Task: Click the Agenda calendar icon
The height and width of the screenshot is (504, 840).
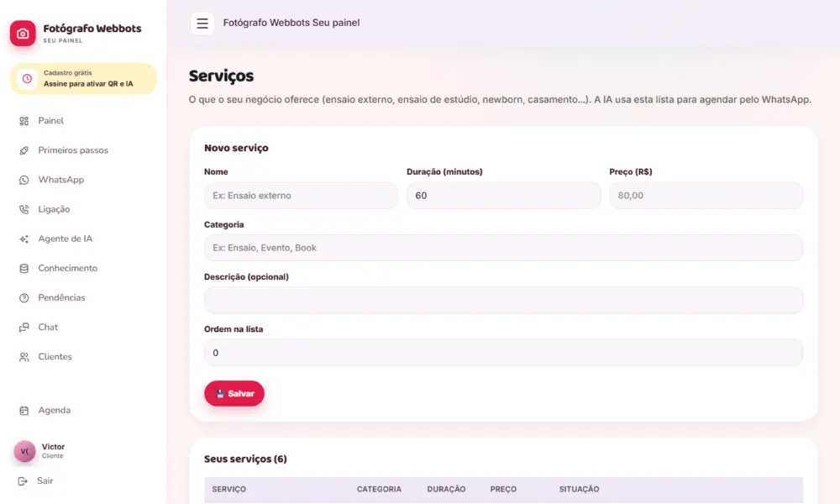Action: [x=24, y=410]
